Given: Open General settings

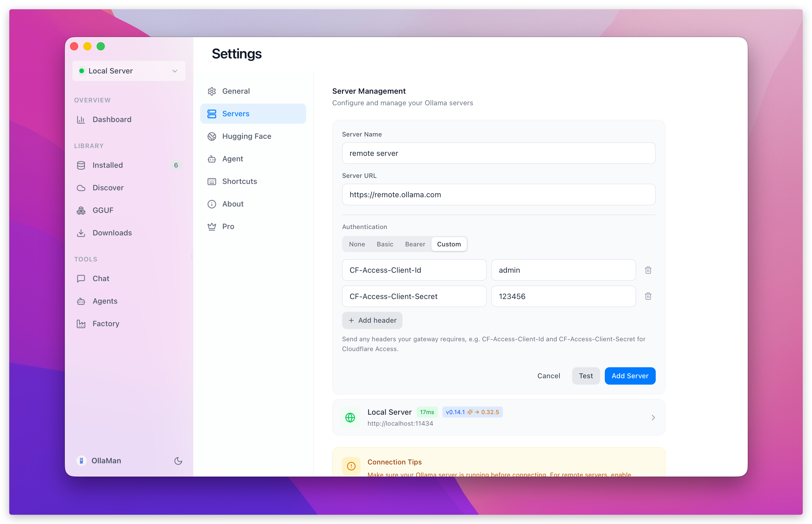Looking at the screenshot, I should (253, 91).
